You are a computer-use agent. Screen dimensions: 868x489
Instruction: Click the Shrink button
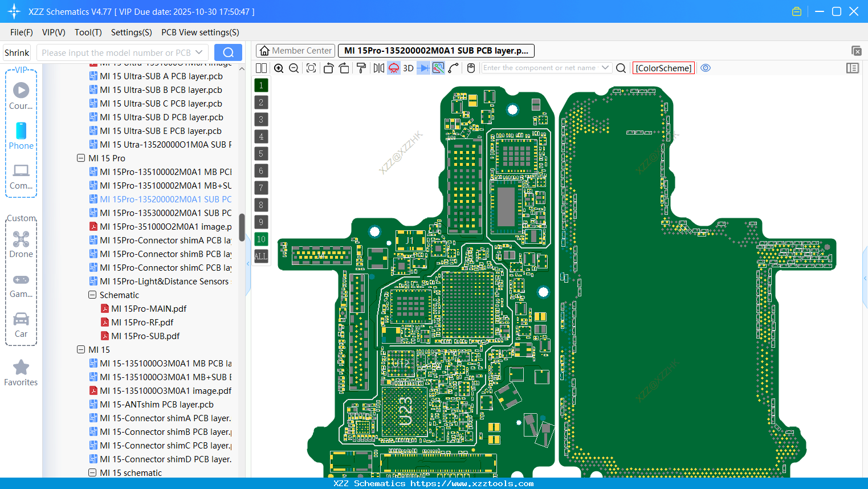tap(17, 52)
